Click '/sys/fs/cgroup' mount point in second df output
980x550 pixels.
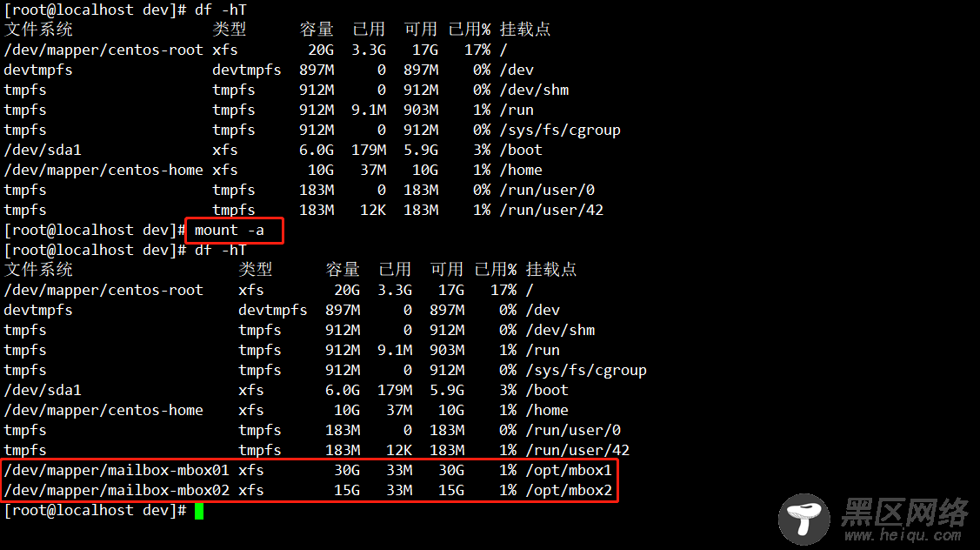pos(586,371)
